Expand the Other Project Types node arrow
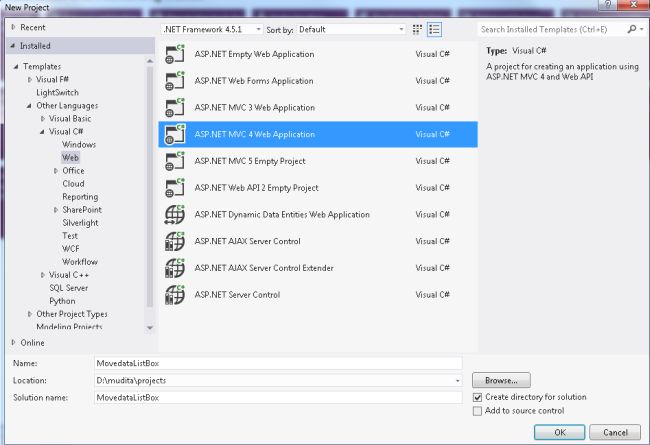This screenshot has height=445, width=650. [29, 314]
